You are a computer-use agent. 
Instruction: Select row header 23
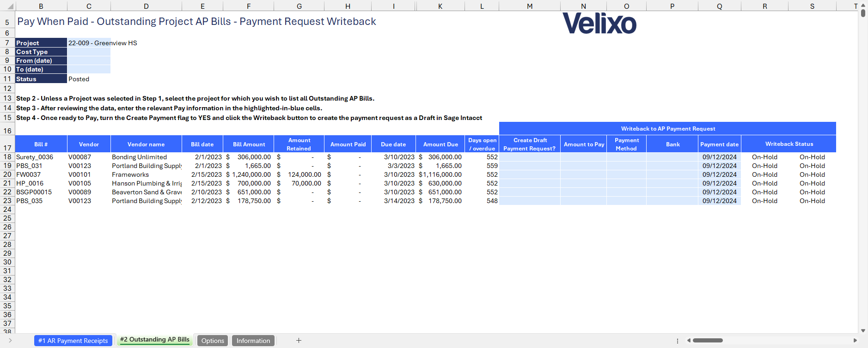coord(7,201)
